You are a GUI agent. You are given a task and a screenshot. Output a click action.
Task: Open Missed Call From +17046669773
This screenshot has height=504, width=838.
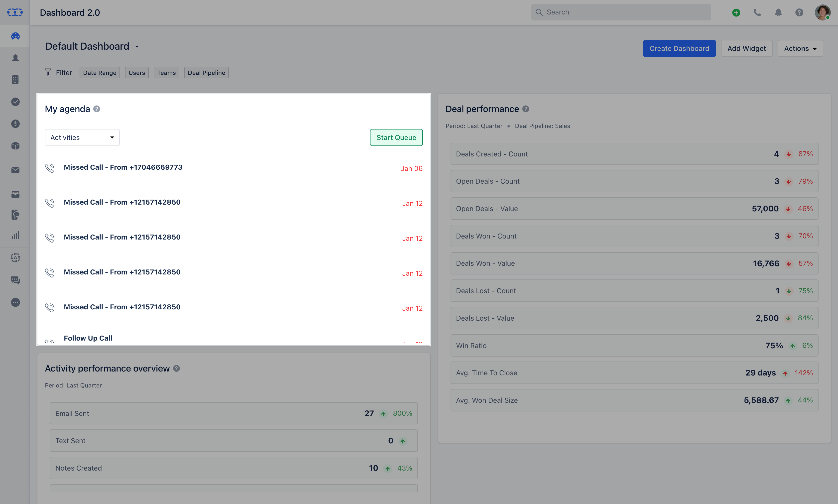(x=123, y=167)
